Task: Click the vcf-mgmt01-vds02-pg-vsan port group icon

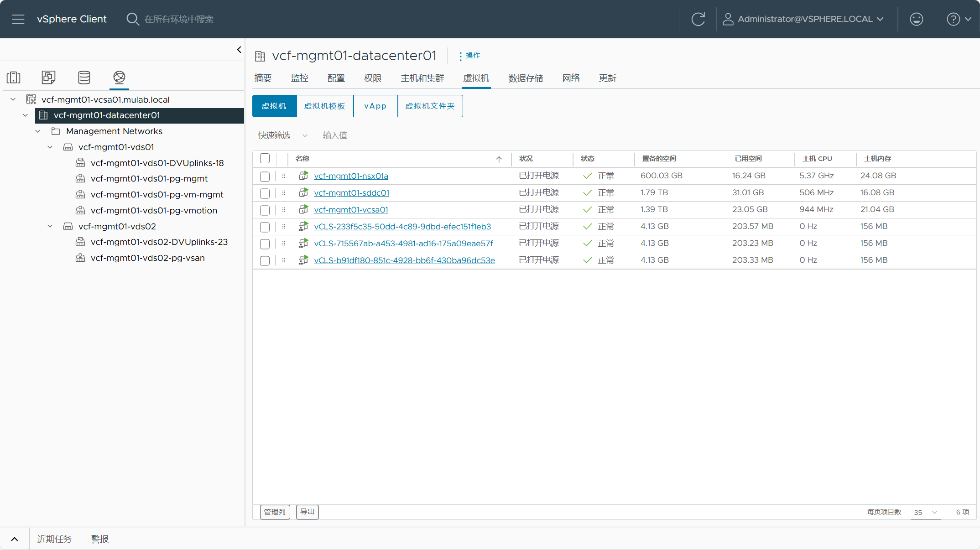Action: pos(80,258)
